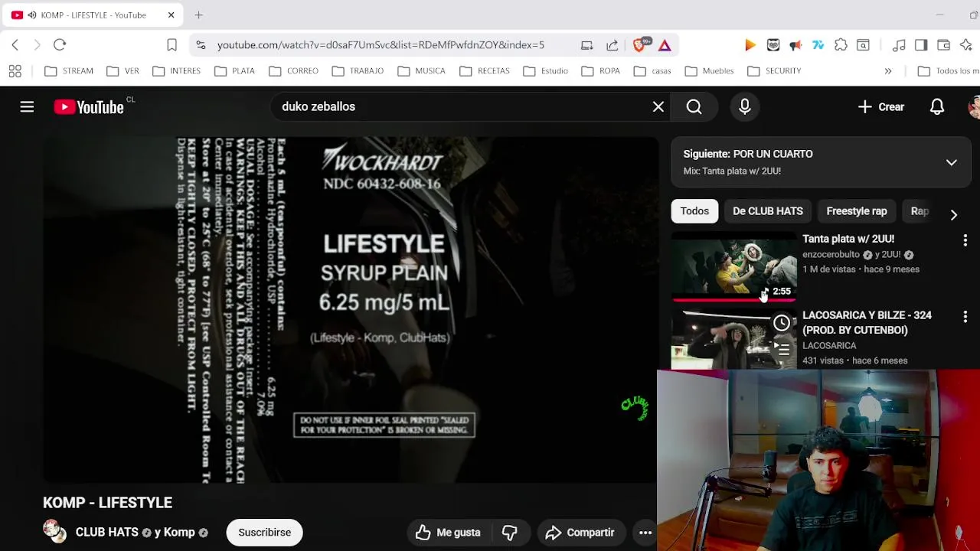Viewport: 980px width, 551px height.
Task: Select the Freestyle rap chip
Action: click(856, 211)
